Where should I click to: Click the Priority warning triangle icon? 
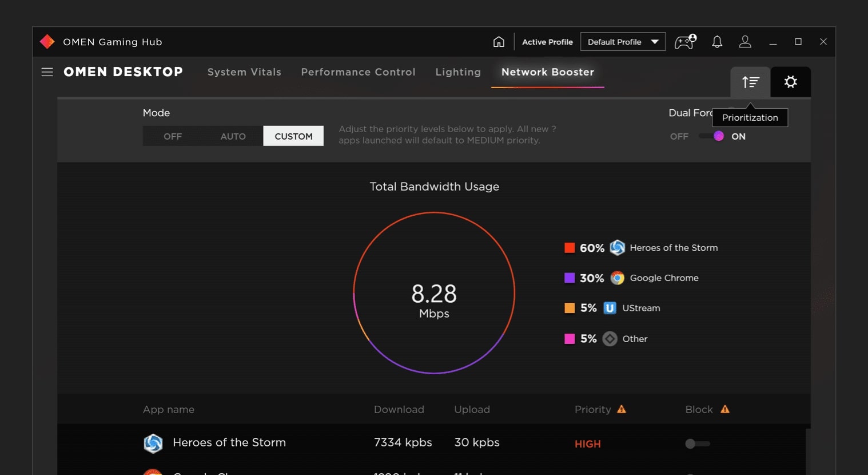click(622, 409)
